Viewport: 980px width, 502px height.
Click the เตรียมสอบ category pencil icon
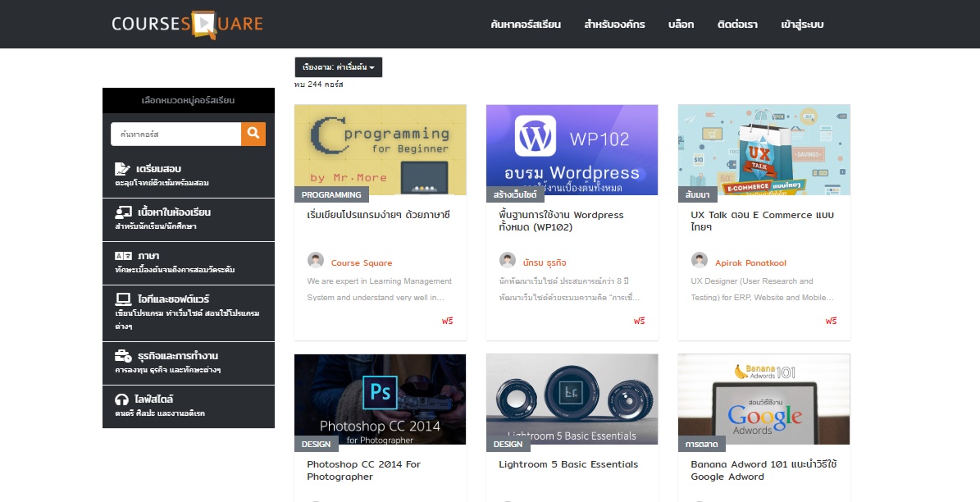(123, 169)
